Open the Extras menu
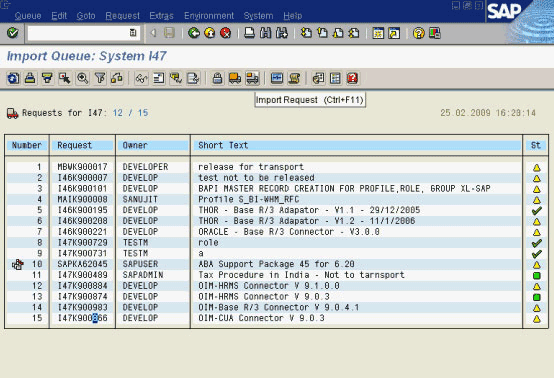 coord(161,16)
